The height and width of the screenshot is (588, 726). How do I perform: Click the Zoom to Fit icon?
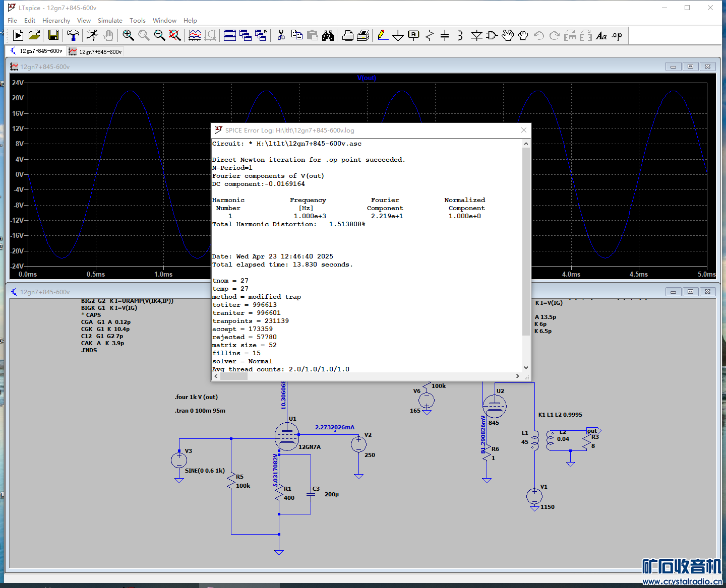tap(174, 35)
